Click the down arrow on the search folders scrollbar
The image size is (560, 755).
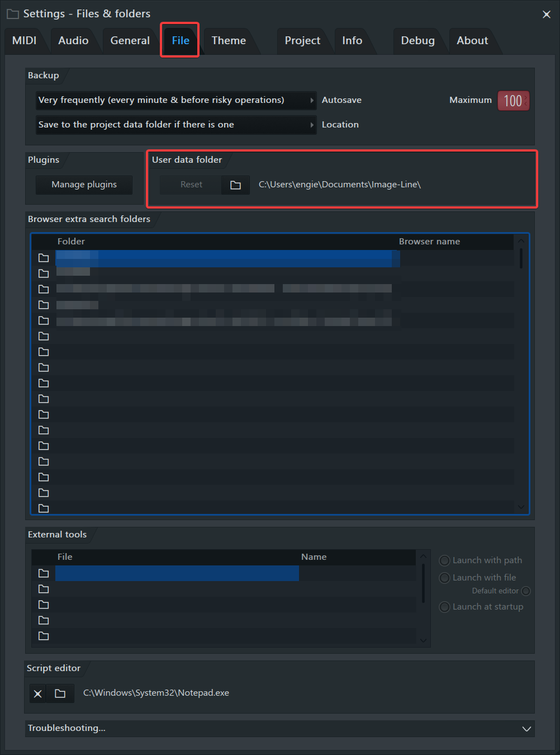point(521,507)
